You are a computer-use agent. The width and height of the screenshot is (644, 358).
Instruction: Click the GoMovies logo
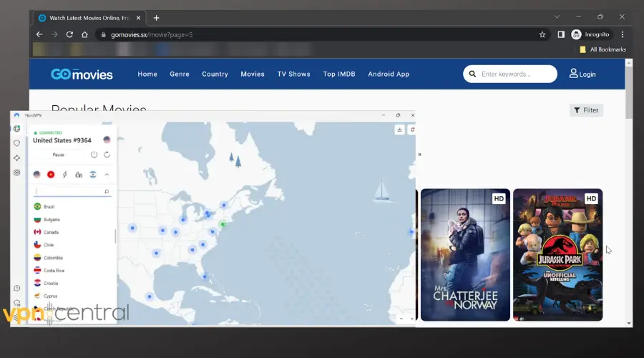coord(82,74)
